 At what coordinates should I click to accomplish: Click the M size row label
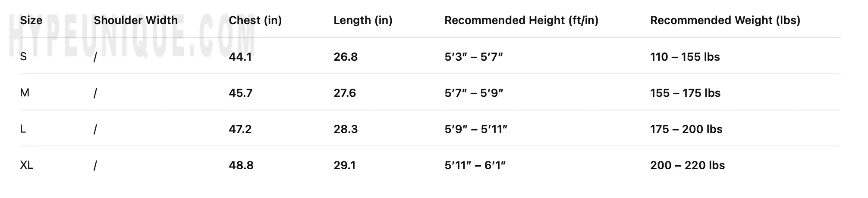pos(25,93)
